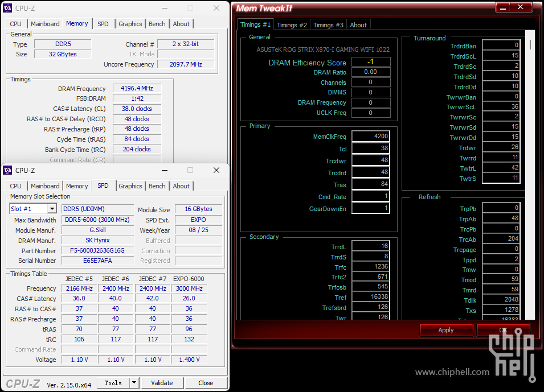Click the Trdwr turnaround value field
The height and width of the screenshot is (392, 544).
point(501,147)
